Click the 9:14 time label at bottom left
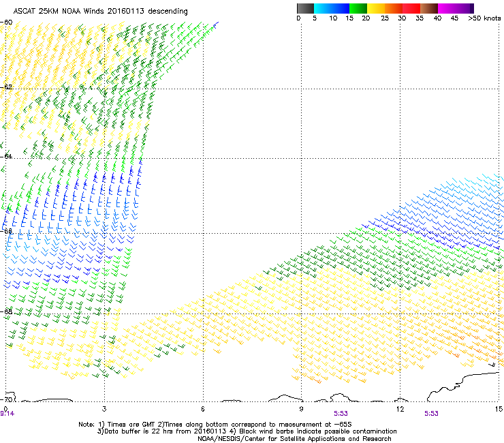 [x=7, y=414]
